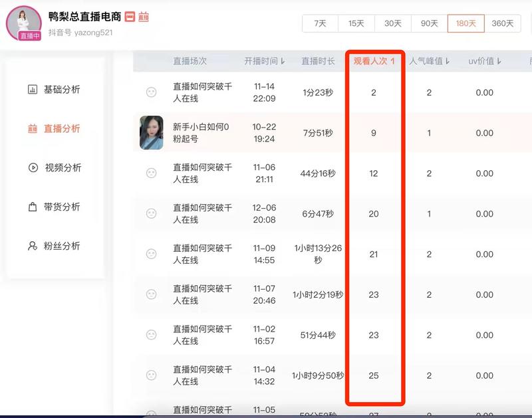Open 视频分析 using the play-circle icon
Viewport: 532px width, 418px height.
pos(31,167)
